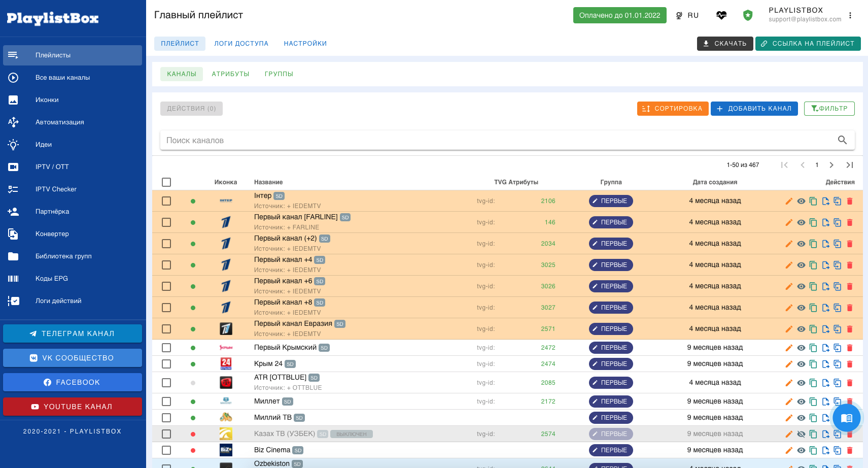Go to Иконки page
This screenshot has height=468, width=868.
(73, 100)
